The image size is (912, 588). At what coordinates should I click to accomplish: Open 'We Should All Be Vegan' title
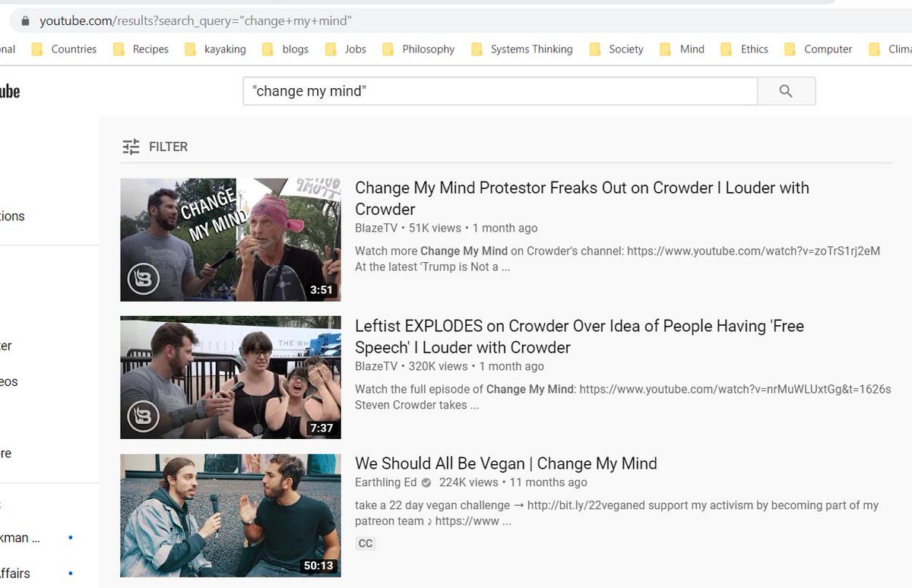[506, 463]
